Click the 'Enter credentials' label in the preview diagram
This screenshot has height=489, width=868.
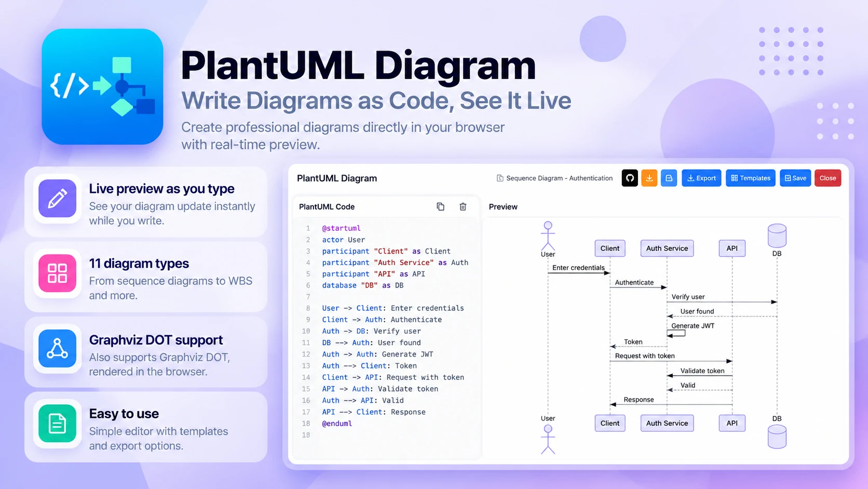pyautogui.click(x=578, y=268)
